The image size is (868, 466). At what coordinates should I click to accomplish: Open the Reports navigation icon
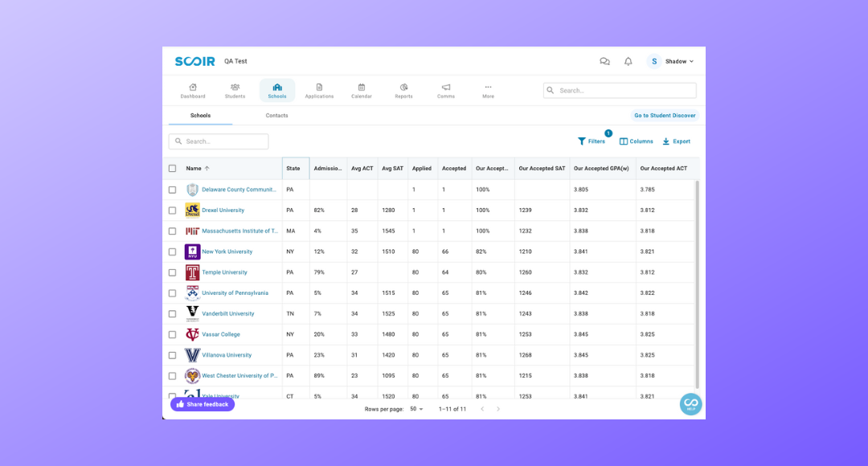(403, 90)
